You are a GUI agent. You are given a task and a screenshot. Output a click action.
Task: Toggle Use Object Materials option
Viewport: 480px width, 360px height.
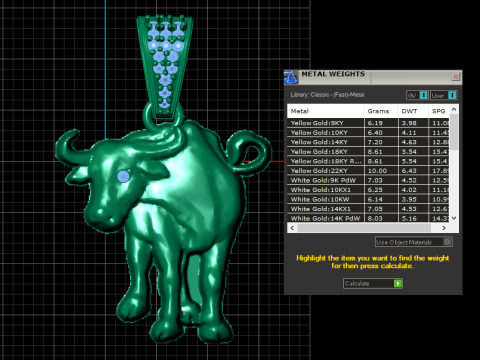pyautogui.click(x=414, y=242)
